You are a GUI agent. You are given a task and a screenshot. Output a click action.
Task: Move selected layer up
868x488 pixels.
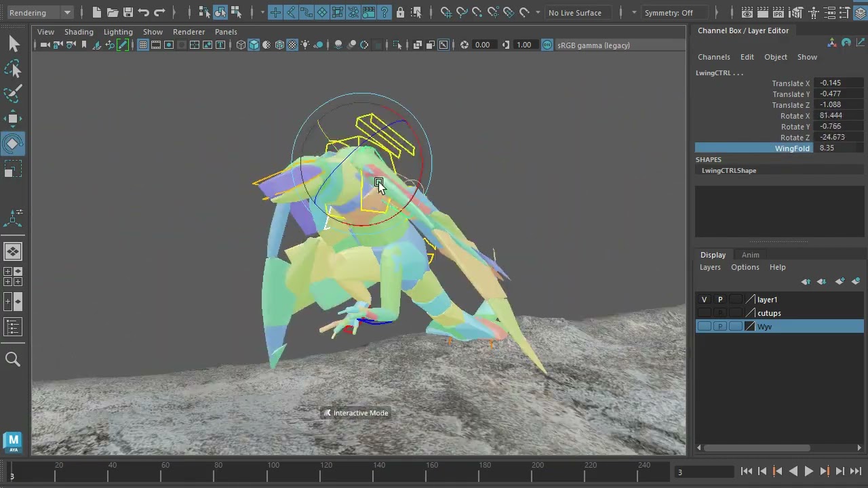click(806, 281)
